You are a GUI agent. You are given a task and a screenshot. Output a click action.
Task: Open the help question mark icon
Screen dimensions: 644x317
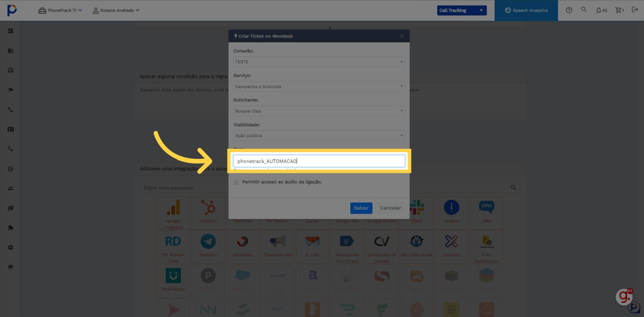pos(569,10)
